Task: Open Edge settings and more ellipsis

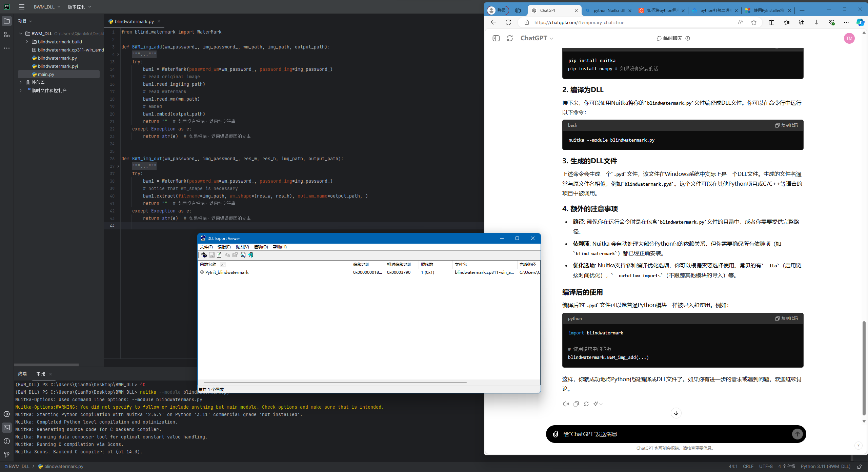Action: 846,22
